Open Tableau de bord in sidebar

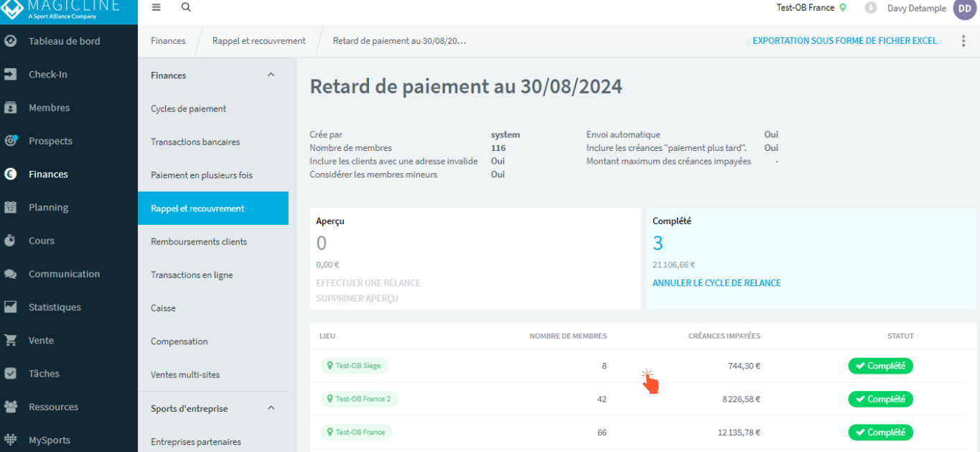coord(65,41)
